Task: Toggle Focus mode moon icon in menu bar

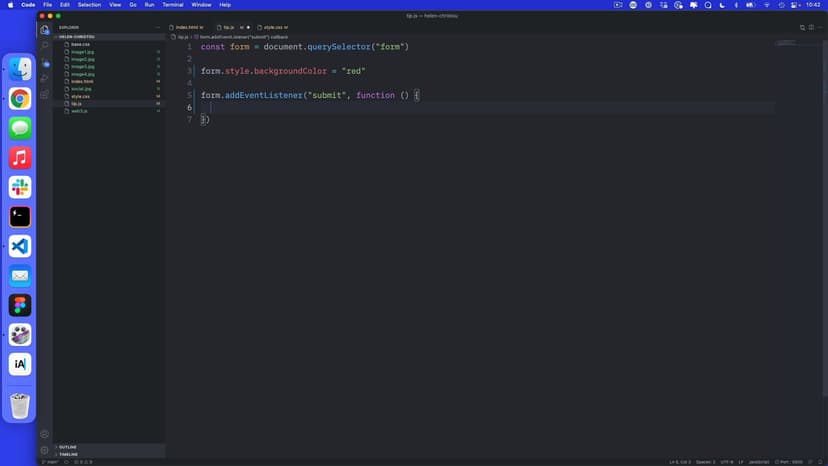Action: point(723,5)
